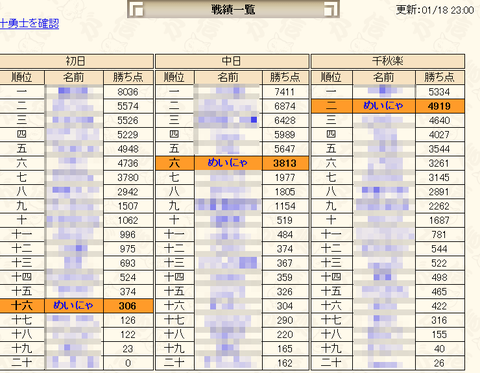
Task: Click めいにゃ in the 初日 table
Action: pos(73,306)
